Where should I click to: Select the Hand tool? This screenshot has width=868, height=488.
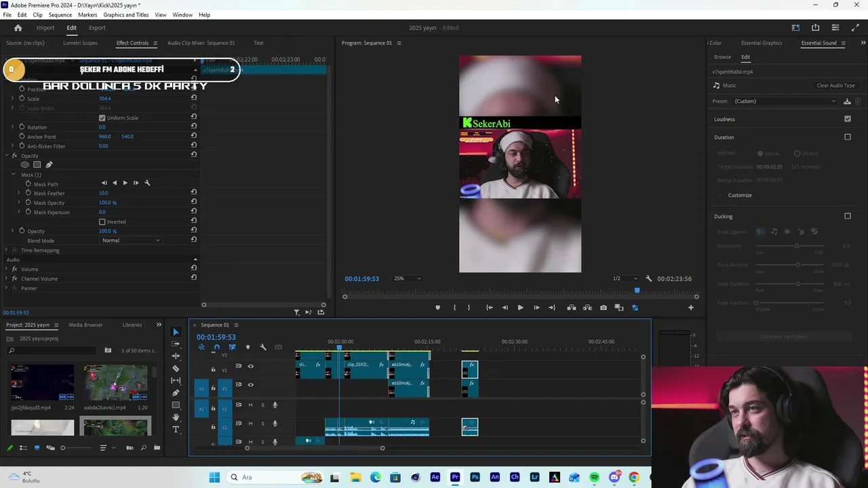point(176,418)
